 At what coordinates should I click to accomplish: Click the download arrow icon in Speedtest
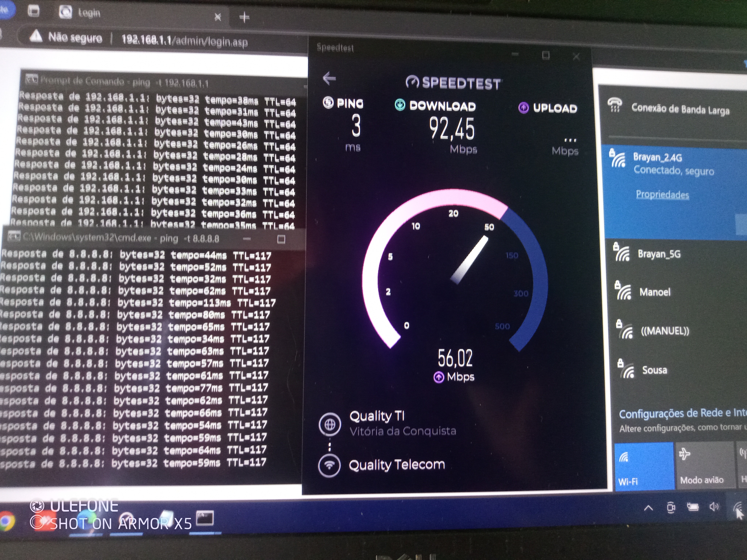[400, 105]
